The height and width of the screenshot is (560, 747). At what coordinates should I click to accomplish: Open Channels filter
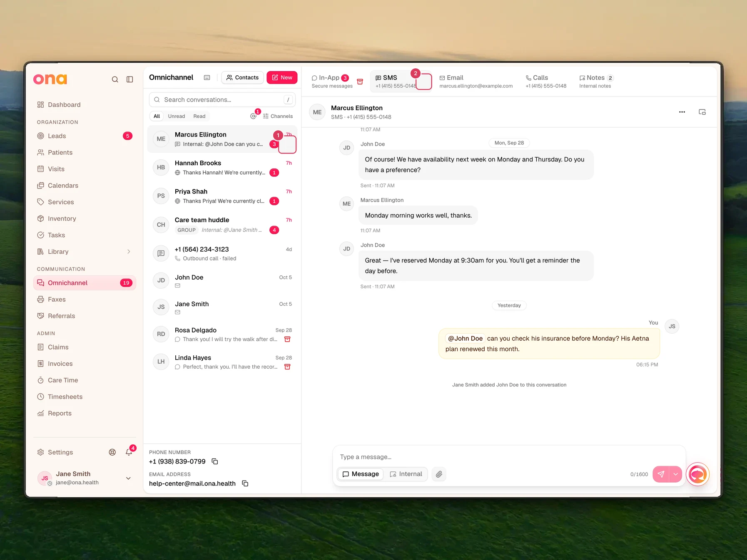278,116
